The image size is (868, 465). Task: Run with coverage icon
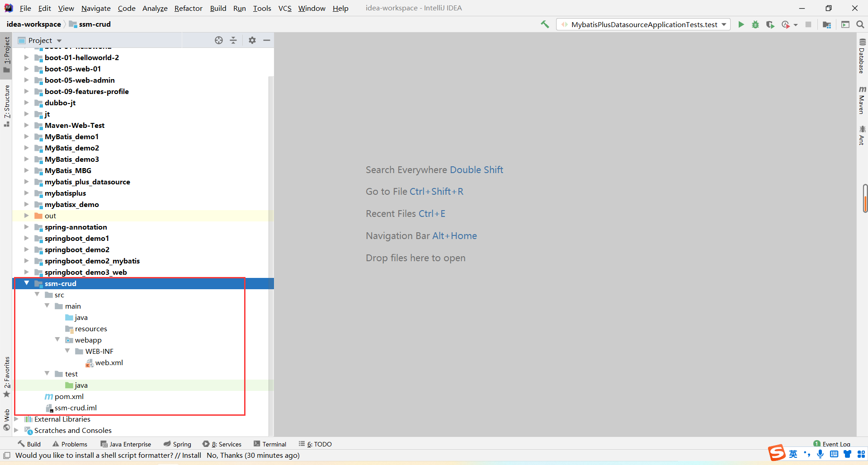[770, 24]
